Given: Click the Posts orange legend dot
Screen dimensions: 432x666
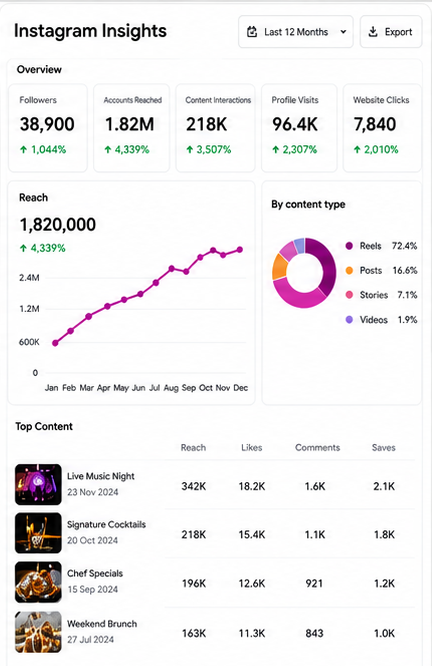Looking at the screenshot, I should [349, 271].
